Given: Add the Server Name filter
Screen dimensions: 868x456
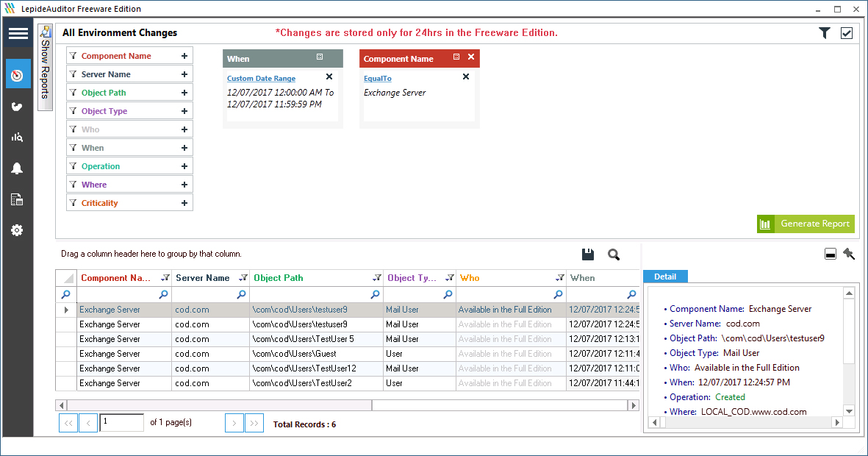Looking at the screenshot, I should [x=184, y=74].
